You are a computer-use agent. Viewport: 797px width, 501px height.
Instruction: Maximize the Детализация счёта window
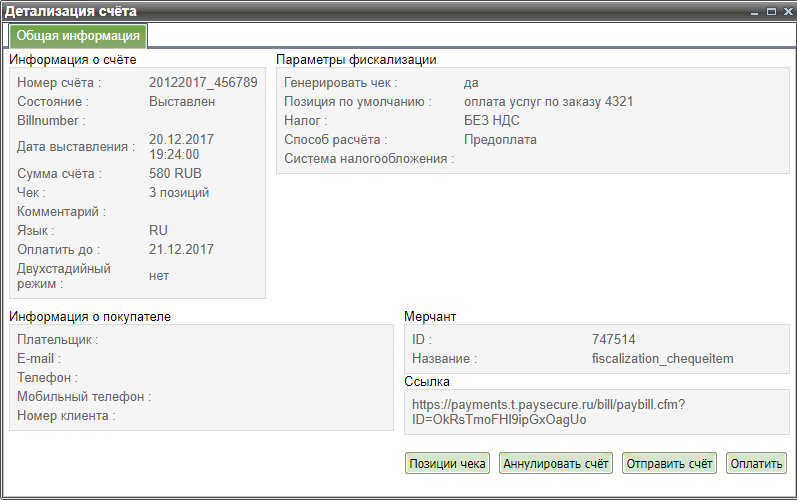771,11
